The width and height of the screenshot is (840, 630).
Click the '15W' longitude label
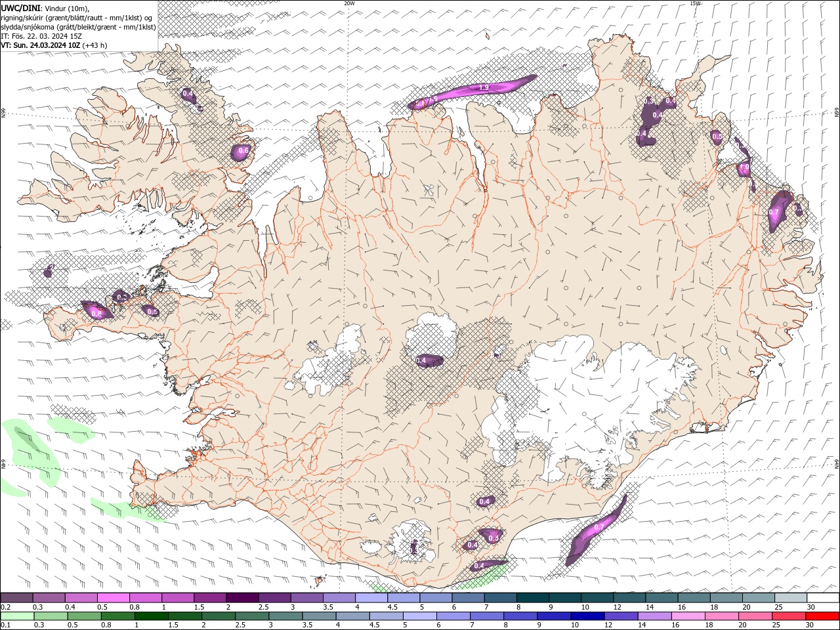695,3
